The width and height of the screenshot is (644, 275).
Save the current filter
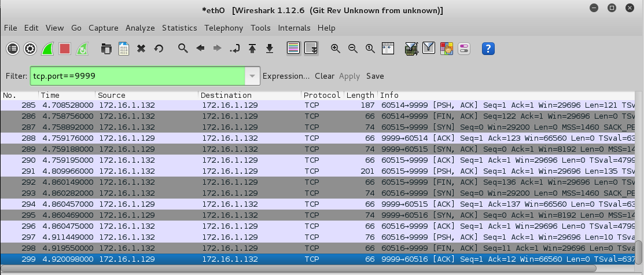point(375,76)
